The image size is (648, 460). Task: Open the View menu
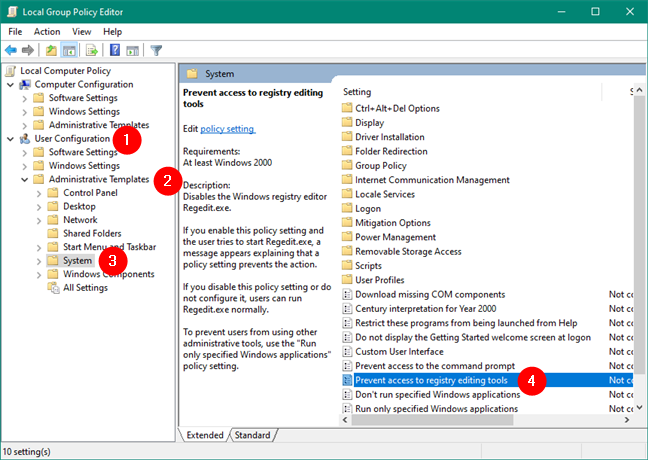(82, 31)
